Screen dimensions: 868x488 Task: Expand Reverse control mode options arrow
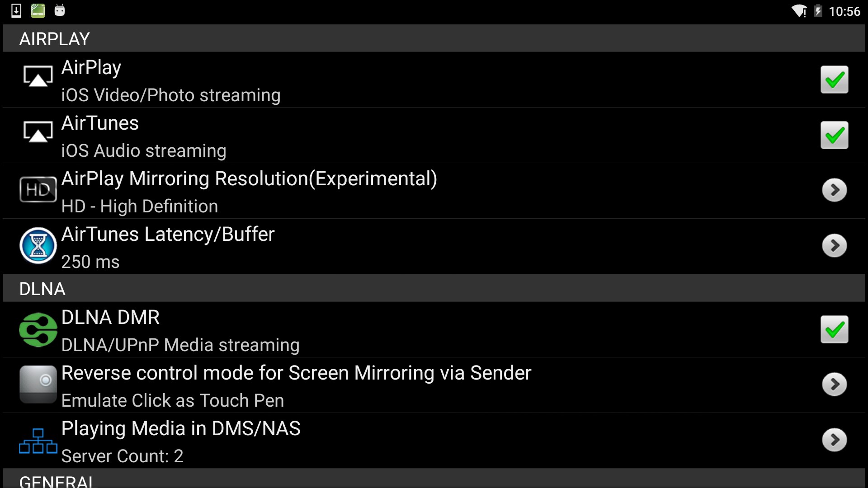point(834,385)
